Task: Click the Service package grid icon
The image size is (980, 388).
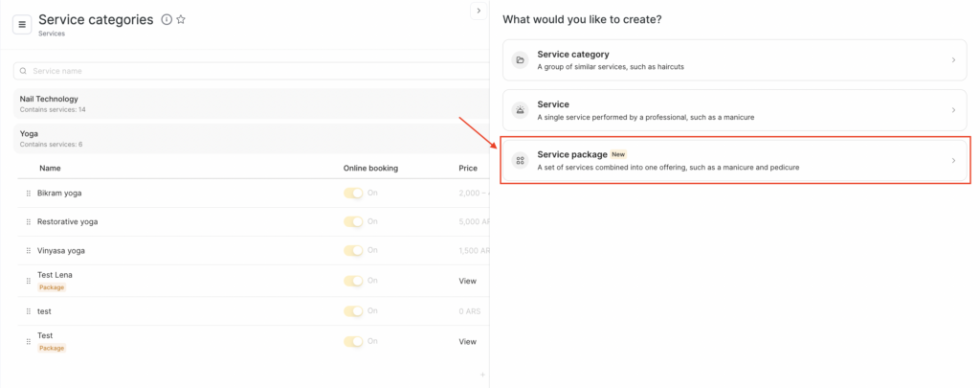Action: tap(520, 160)
